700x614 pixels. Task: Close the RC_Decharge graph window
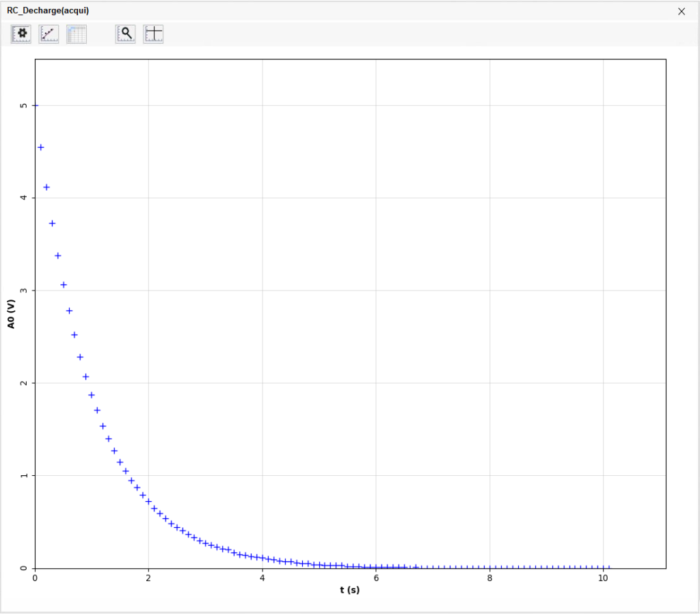[681, 11]
